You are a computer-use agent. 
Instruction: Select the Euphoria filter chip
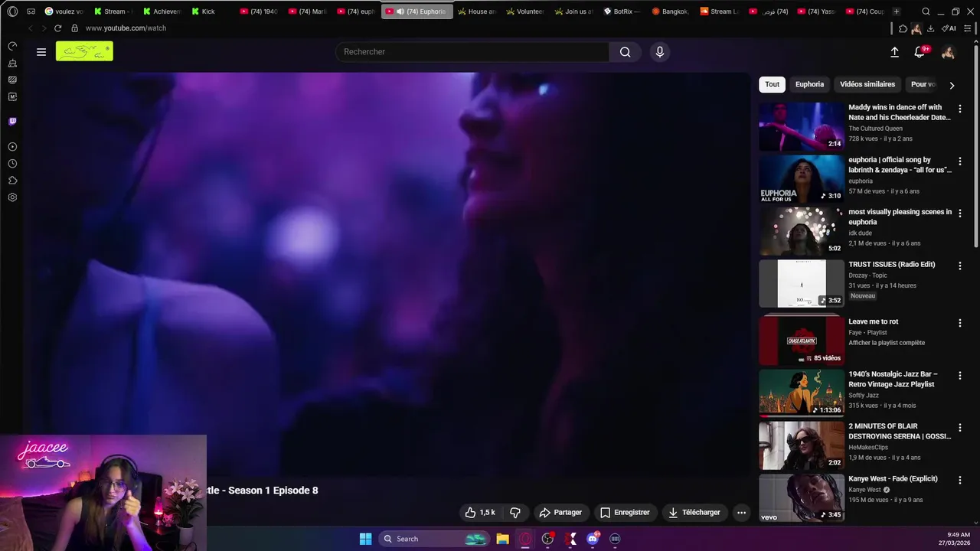coord(809,84)
